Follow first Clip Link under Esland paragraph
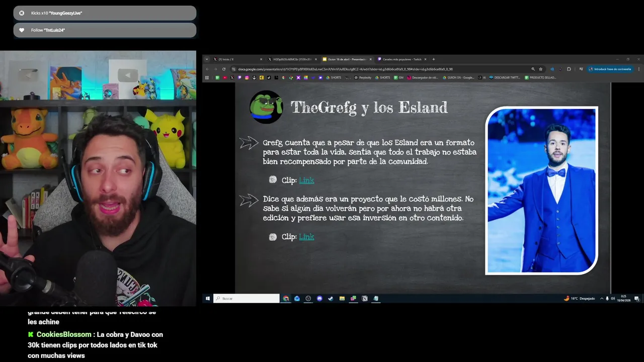The image size is (644, 362). pos(306,180)
